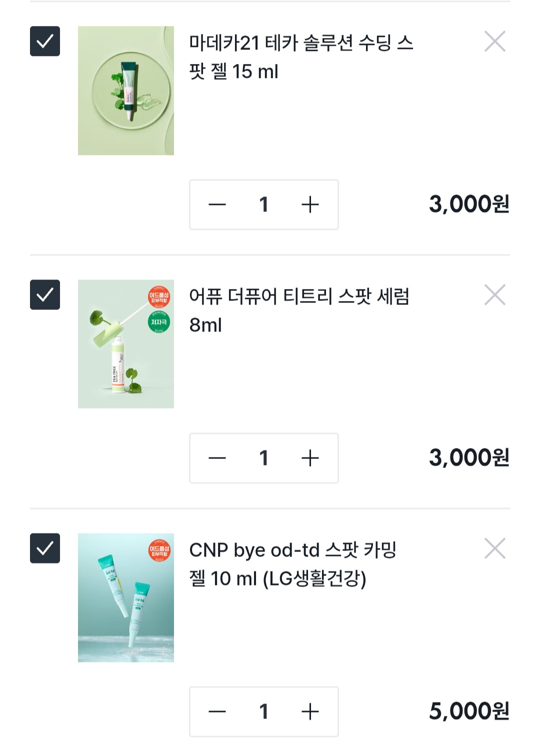Decrease quantity of 마데카21 spot gel
540x756 pixels.
217,204
